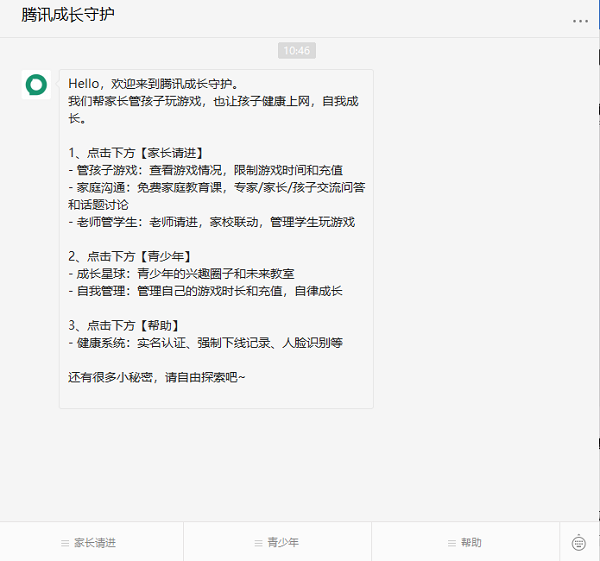Click the 老师管学生 description line
This screenshot has width=600, height=561.
click(211, 222)
